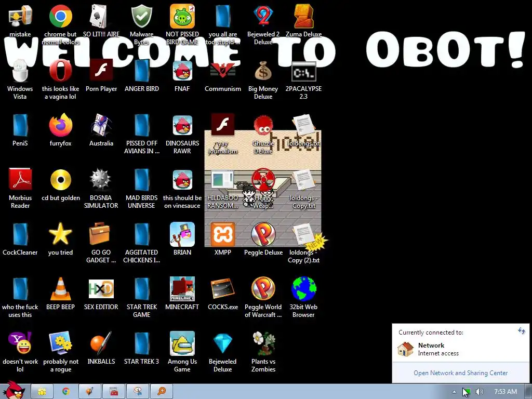Select DINOSAURS RAWR icon
This screenshot has height=399, width=532.
point(182,125)
